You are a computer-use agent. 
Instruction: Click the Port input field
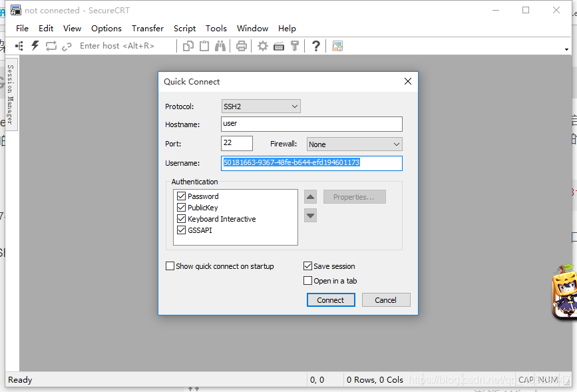click(237, 143)
